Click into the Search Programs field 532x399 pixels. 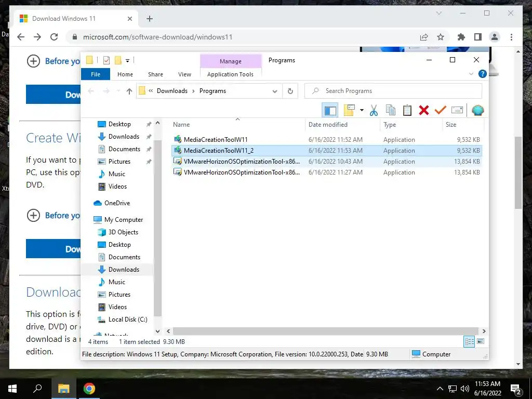coord(393,91)
